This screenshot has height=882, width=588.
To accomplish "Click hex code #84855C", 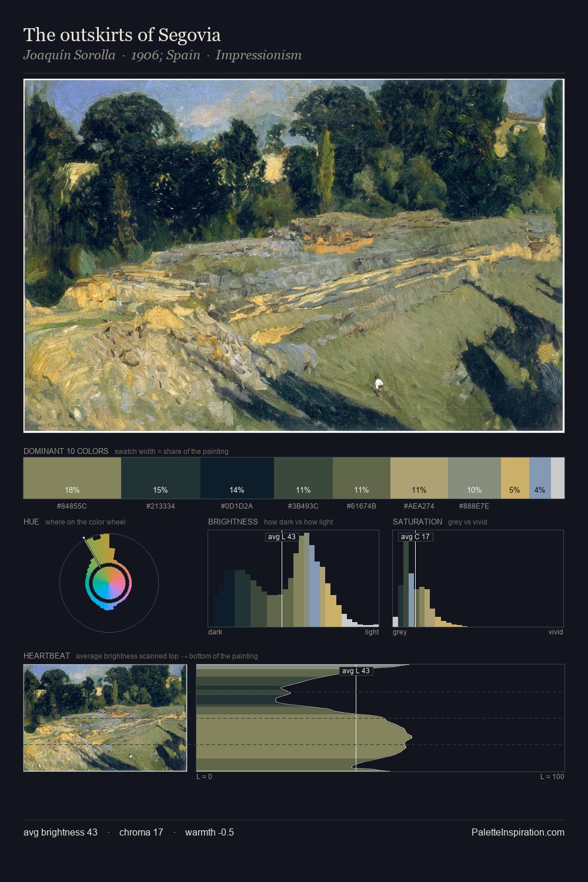I will [x=72, y=506].
